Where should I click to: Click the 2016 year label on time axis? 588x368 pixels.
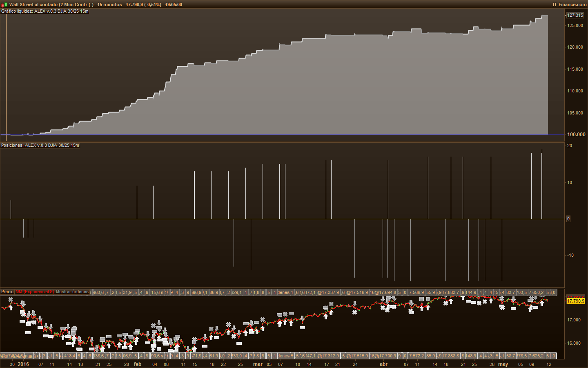pyautogui.click(x=23, y=364)
